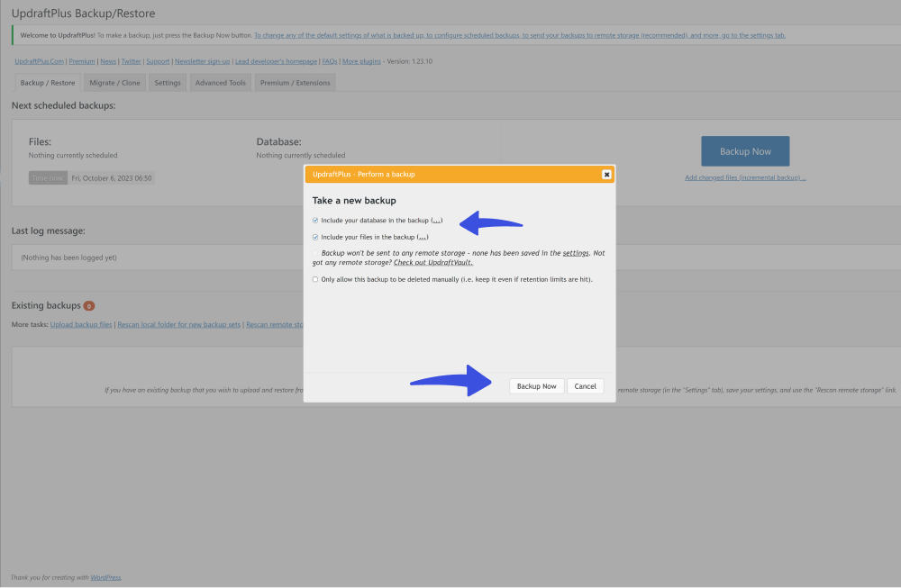Open Newsletter sign-up link

click(x=202, y=61)
